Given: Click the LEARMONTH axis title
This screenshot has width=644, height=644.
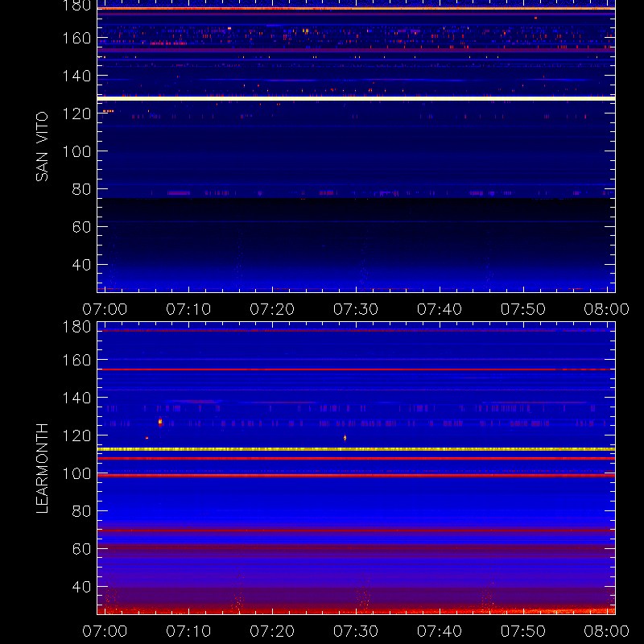Looking at the screenshot, I should [42, 469].
